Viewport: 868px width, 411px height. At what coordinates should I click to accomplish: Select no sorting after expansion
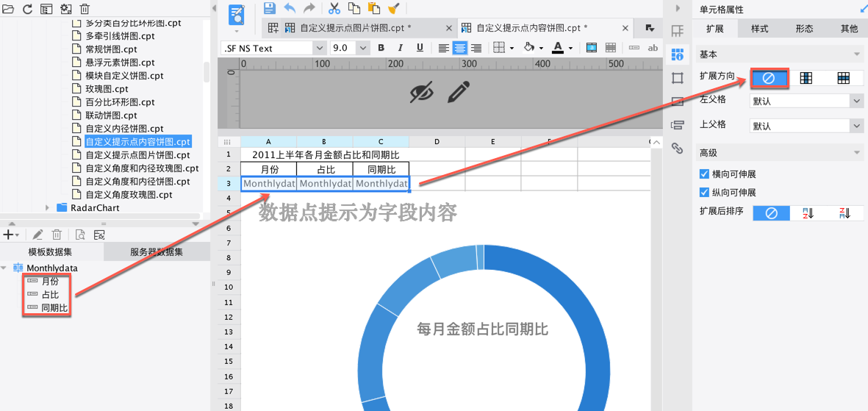click(771, 212)
